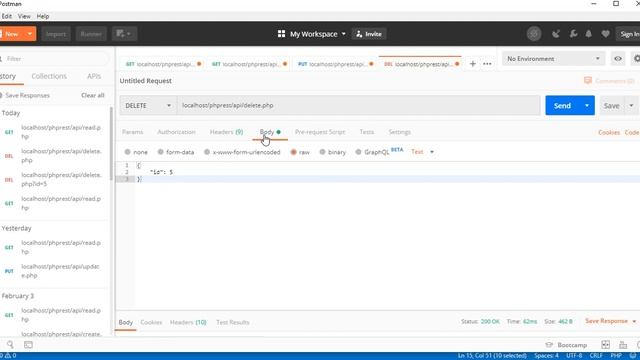The height and width of the screenshot is (360, 640).
Task: Click the Save button
Action: (x=611, y=106)
